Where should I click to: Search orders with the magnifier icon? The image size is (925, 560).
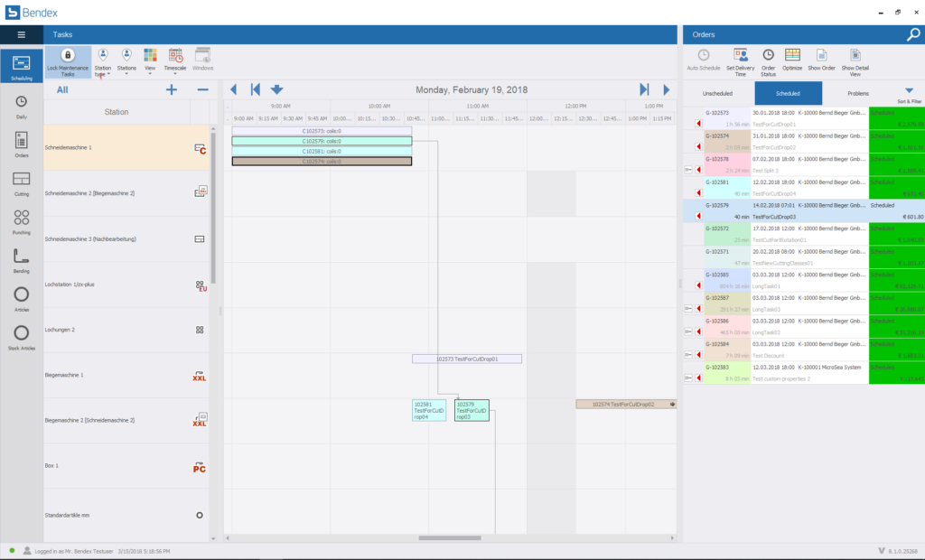[x=913, y=34]
